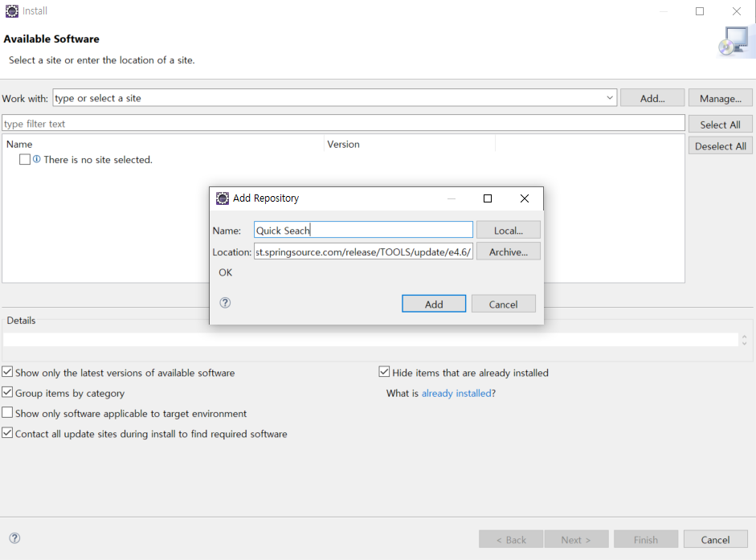Toggle 'Contact all update sites during install' checkbox
The image size is (756, 560).
click(7, 433)
